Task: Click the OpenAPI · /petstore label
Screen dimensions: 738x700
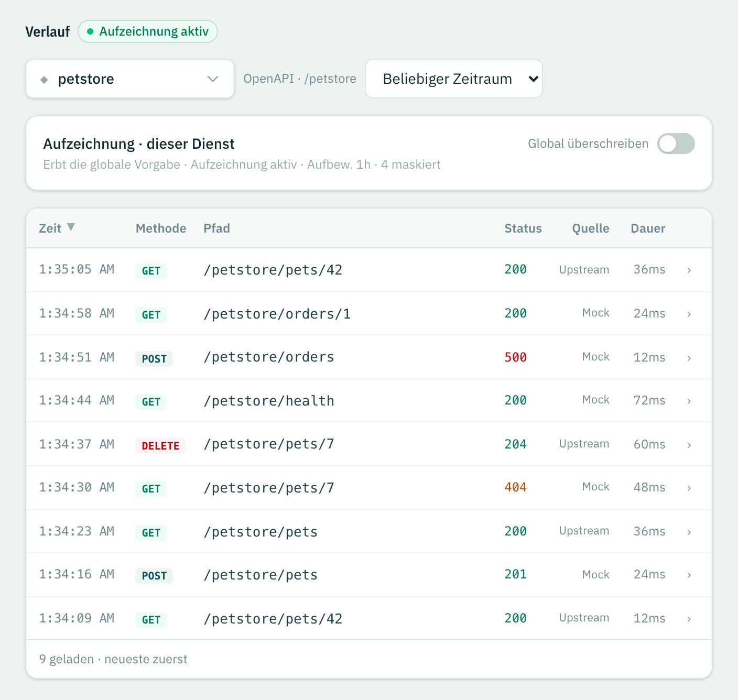Action: 300,79
